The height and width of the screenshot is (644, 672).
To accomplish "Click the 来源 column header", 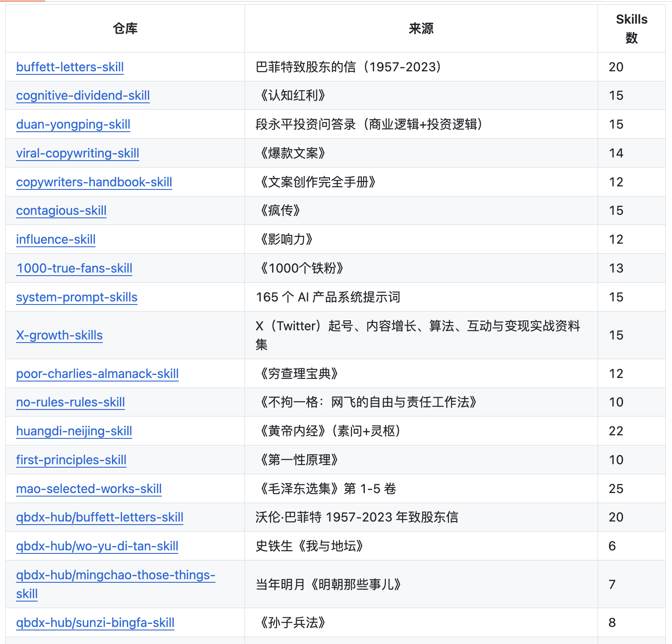I will point(421,28).
